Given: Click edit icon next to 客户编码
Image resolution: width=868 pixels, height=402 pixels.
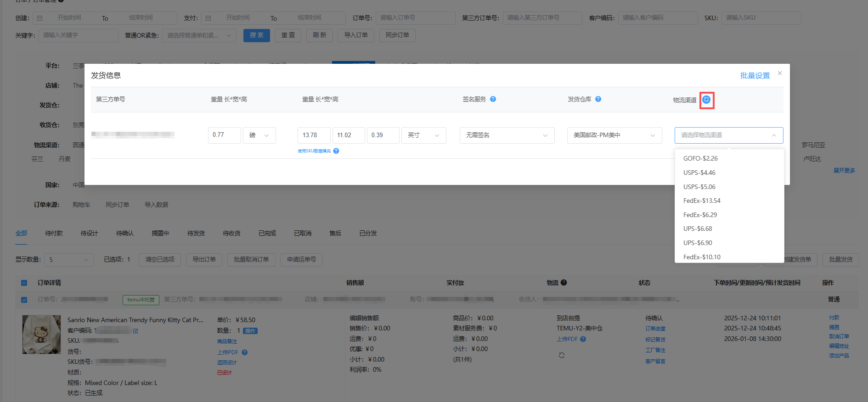Looking at the screenshot, I should 135,330.
